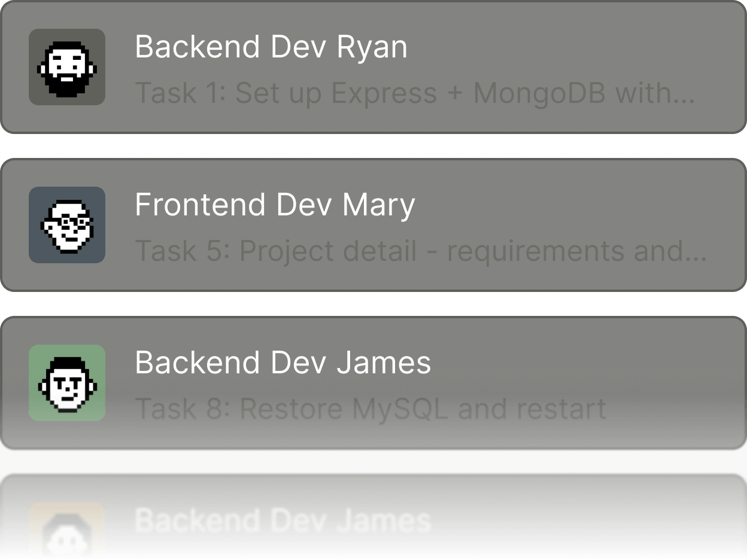Click the truncated text ending "MongoDB with..."

click(x=415, y=93)
